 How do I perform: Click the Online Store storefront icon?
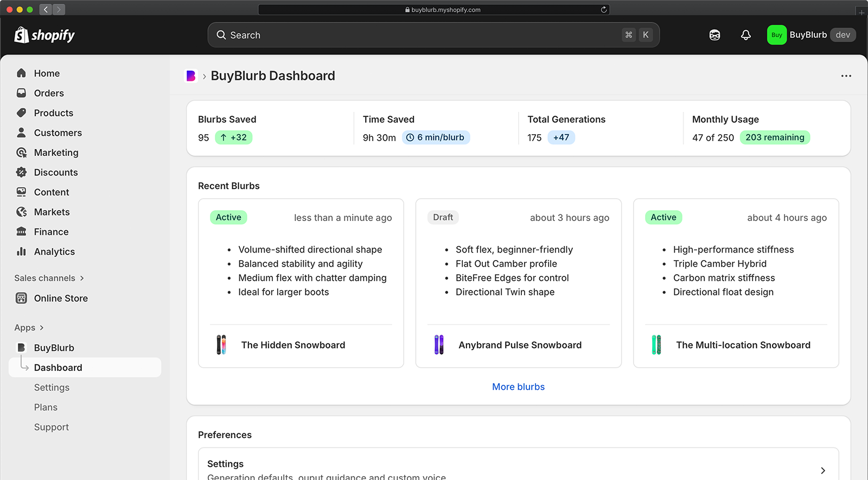click(21, 298)
